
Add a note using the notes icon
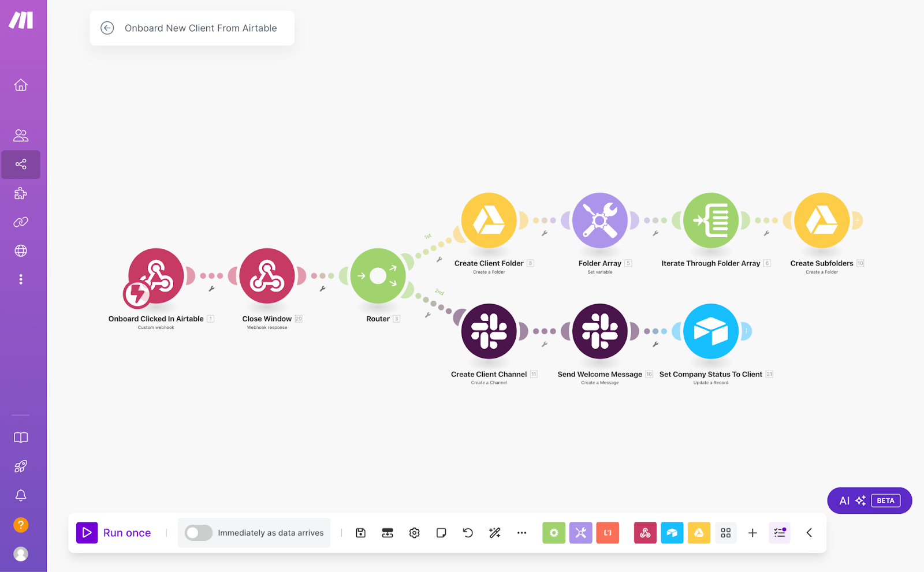(441, 533)
